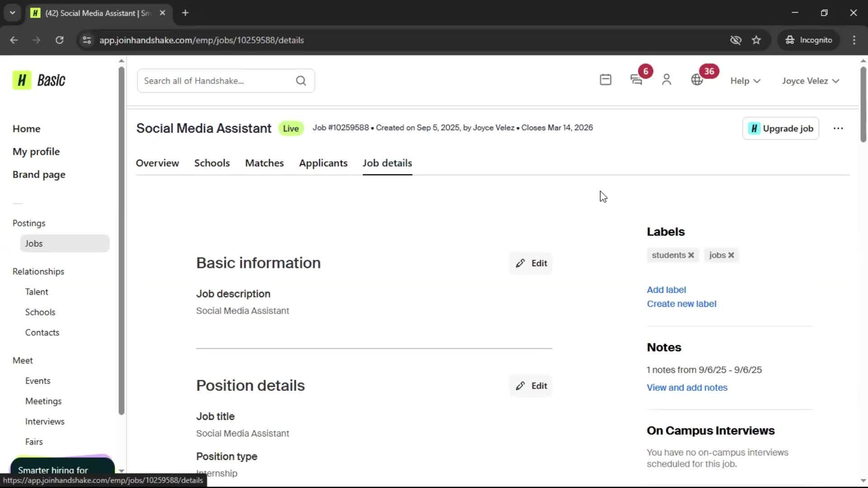The image size is (868, 488).
Task: Switch to the Overview tab
Action: coord(157,163)
